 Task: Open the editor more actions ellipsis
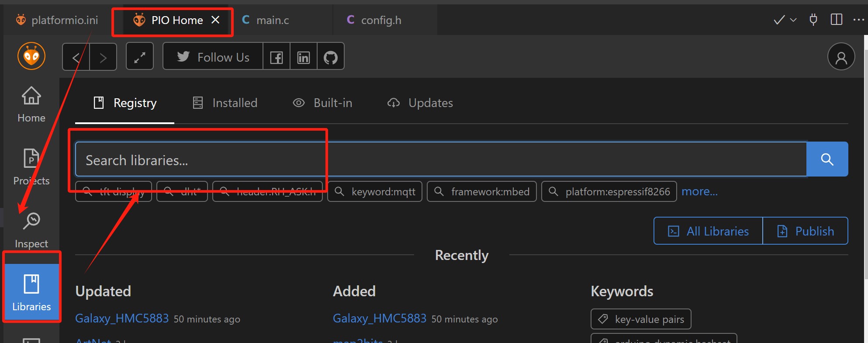coord(858,20)
